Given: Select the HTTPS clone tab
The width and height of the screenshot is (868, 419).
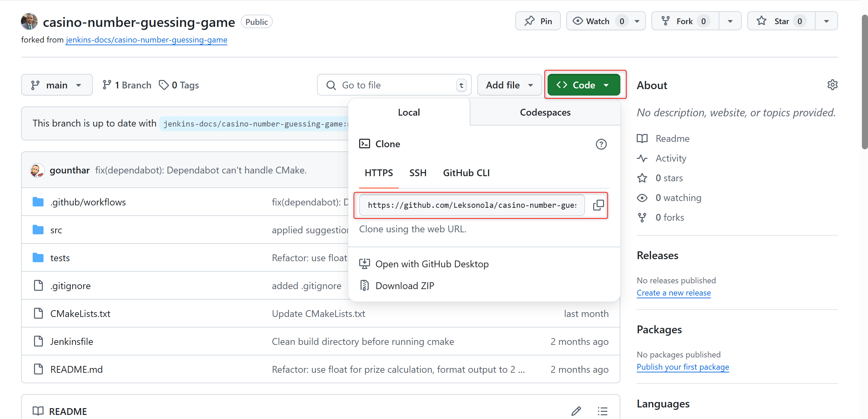Looking at the screenshot, I should coord(379,173).
